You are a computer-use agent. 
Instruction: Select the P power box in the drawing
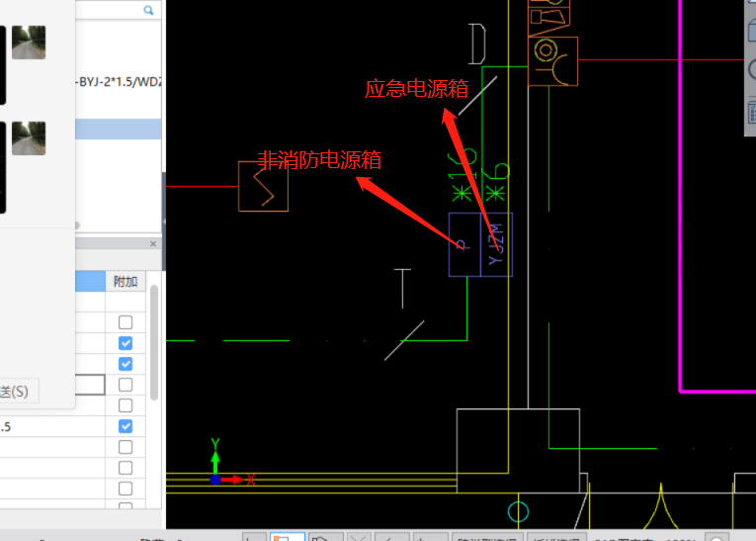(464, 244)
